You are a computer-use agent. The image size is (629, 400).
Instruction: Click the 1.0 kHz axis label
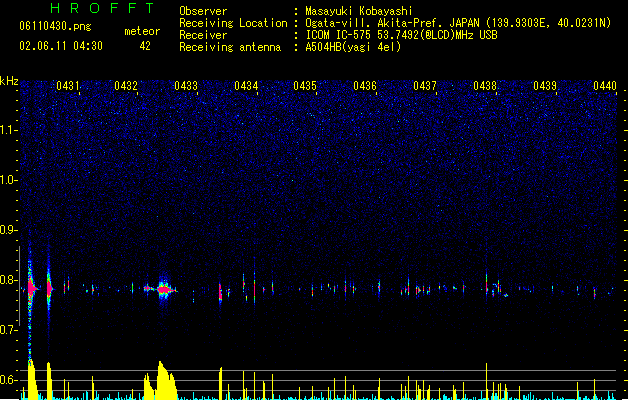9,180
